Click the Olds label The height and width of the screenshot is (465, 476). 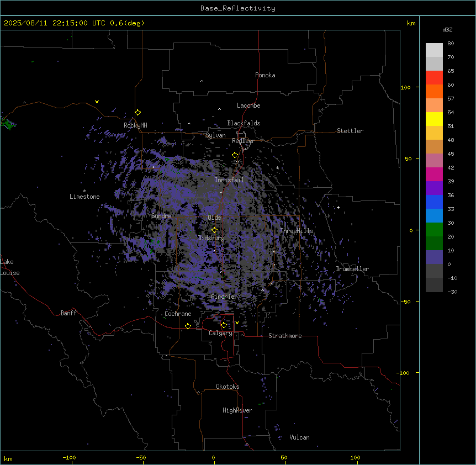point(214,218)
